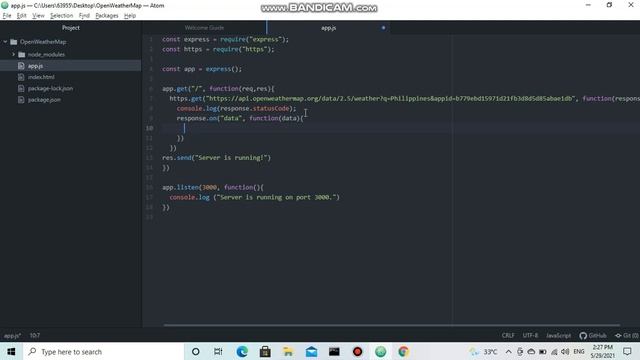Switch to the Welcome Guide tab

204,28
